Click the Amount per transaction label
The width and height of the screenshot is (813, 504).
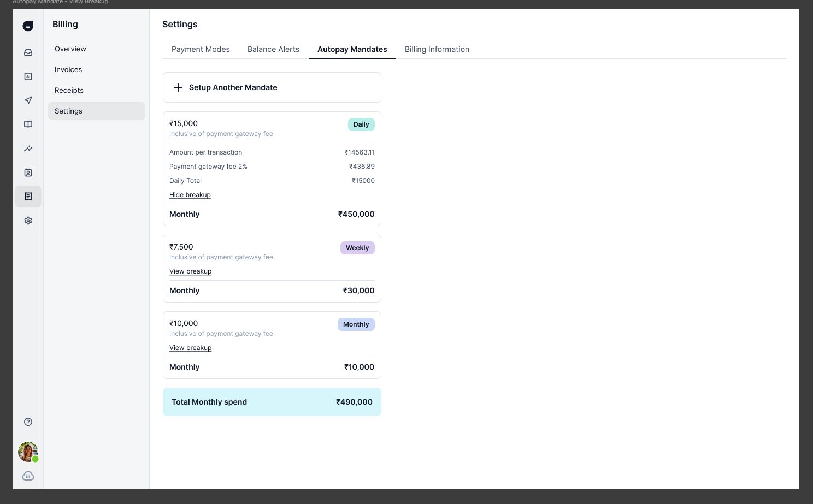[x=205, y=152]
